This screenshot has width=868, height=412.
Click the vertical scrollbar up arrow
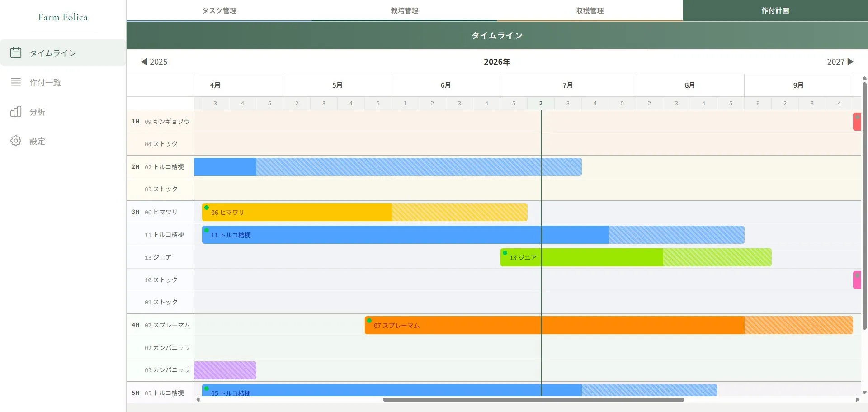pyautogui.click(x=864, y=78)
